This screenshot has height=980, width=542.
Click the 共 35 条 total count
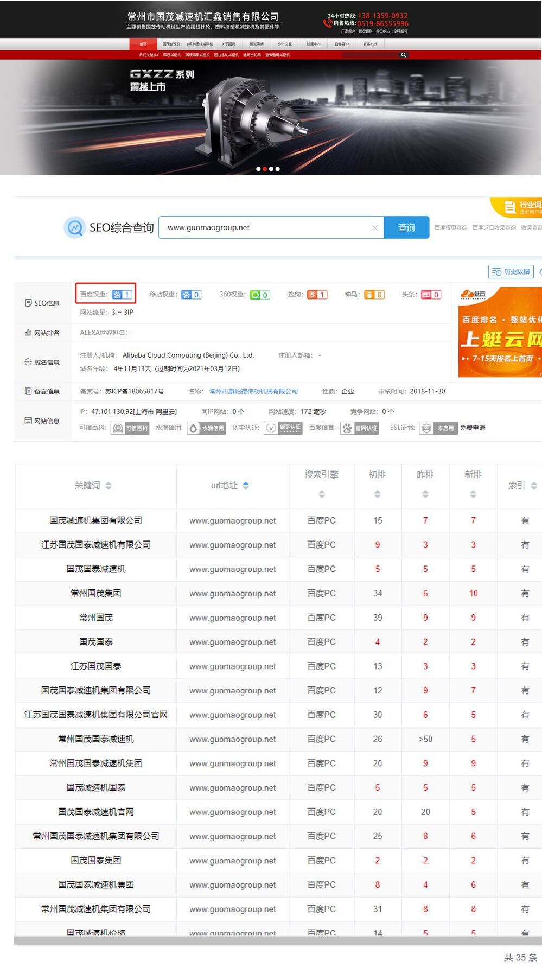tap(520, 958)
